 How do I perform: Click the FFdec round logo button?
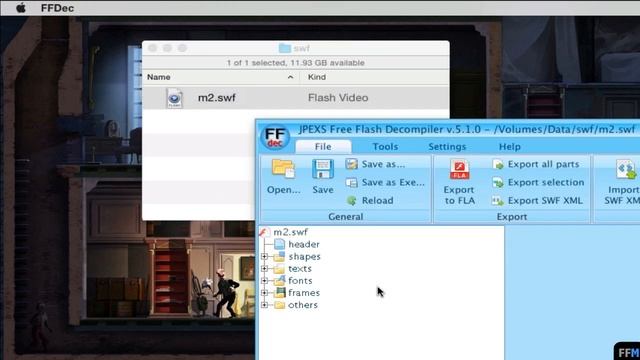(275, 137)
